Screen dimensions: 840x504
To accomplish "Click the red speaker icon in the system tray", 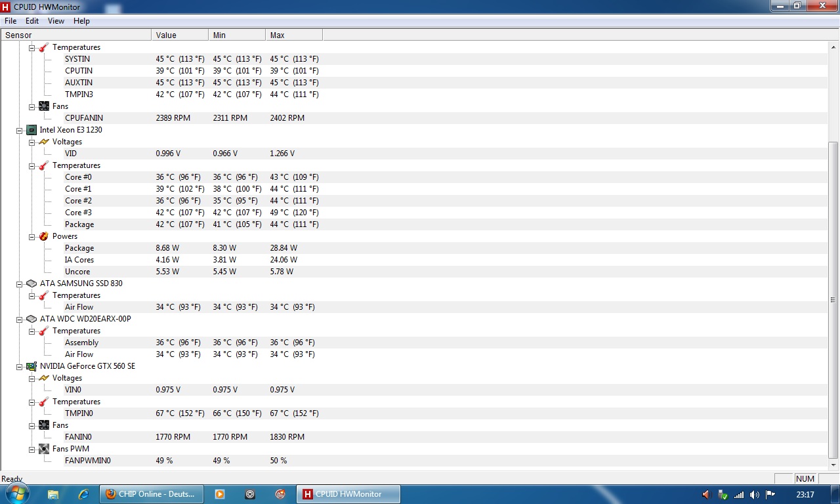I will [x=707, y=495].
